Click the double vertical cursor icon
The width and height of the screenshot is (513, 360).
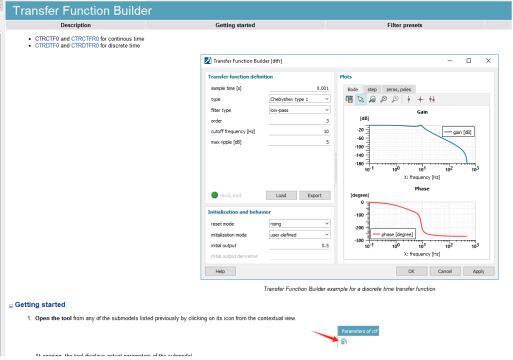pyautogui.click(x=432, y=99)
